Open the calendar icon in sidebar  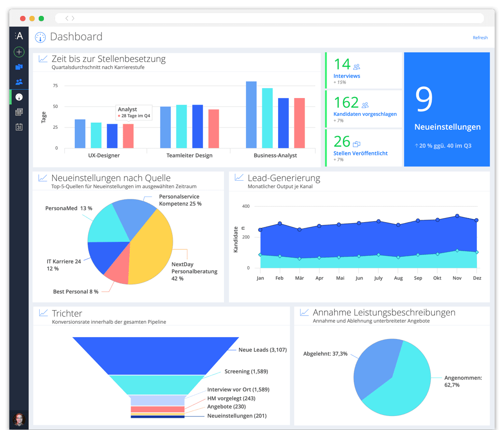click(19, 127)
